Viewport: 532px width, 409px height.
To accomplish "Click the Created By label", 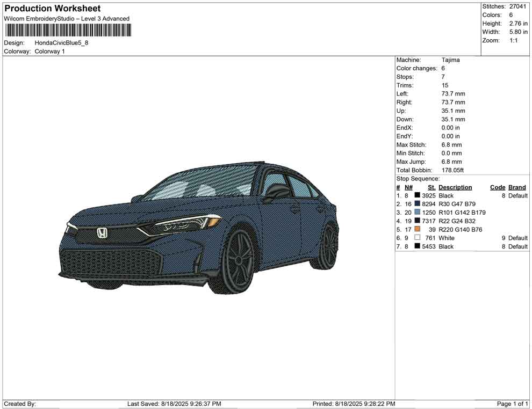I will [x=20, y=404].
